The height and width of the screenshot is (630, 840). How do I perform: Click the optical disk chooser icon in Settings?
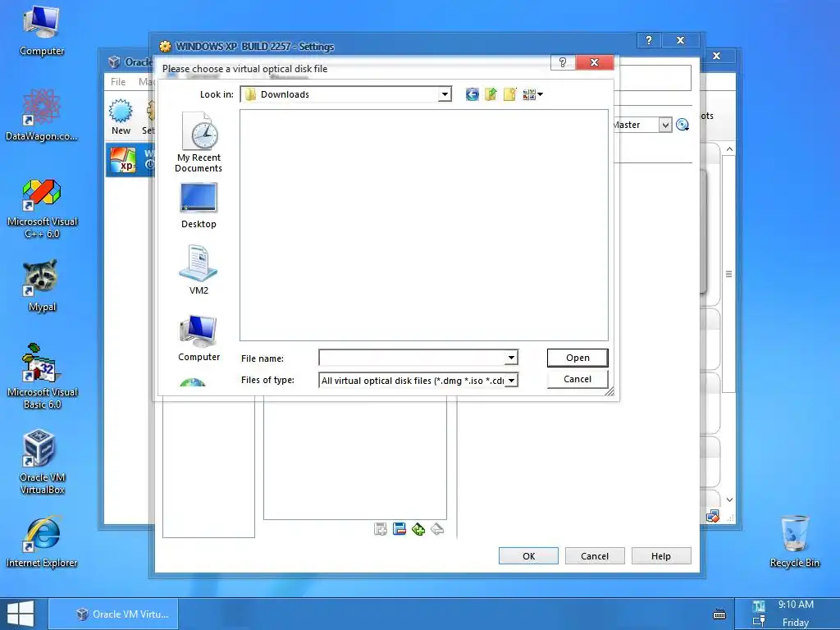tap(682, 125)
